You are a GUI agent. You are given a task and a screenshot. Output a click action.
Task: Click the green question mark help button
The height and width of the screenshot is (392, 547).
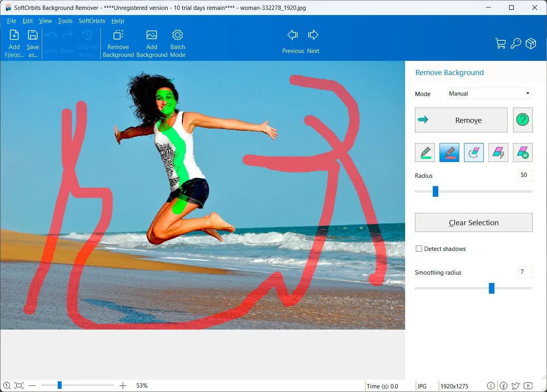coord(522,120)
